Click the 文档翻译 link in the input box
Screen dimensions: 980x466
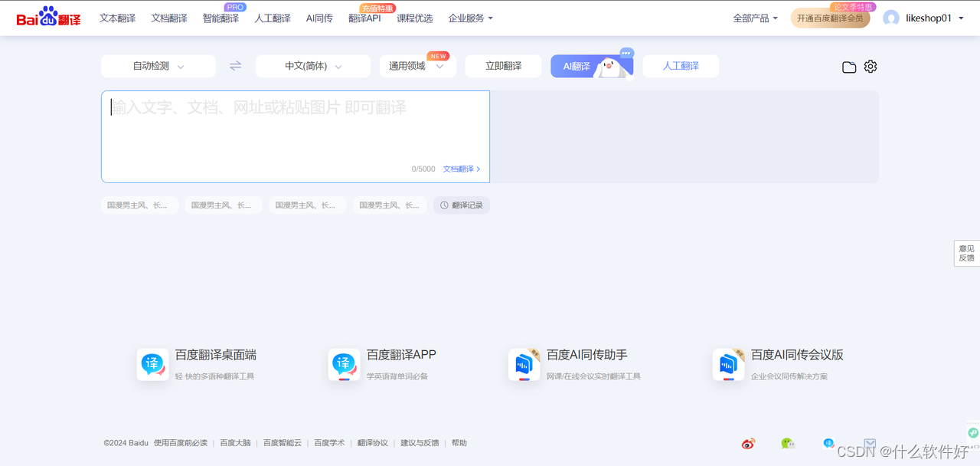[x=462, y=169]
